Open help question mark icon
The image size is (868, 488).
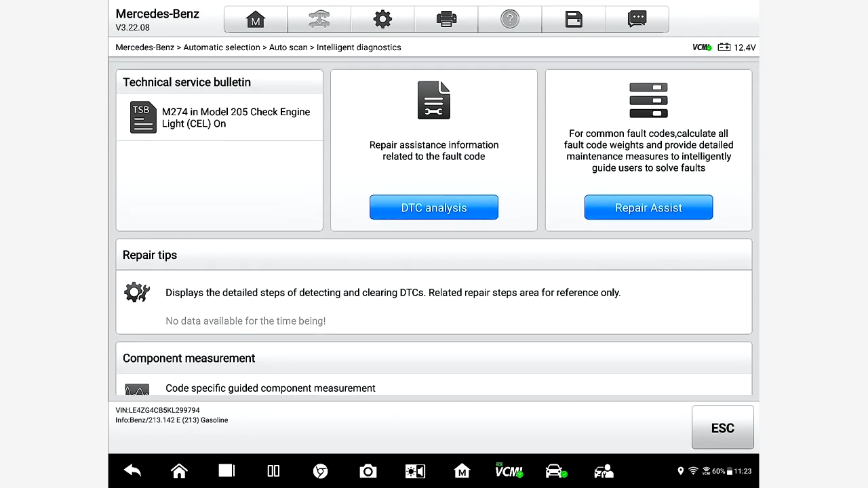coord(509,20)
